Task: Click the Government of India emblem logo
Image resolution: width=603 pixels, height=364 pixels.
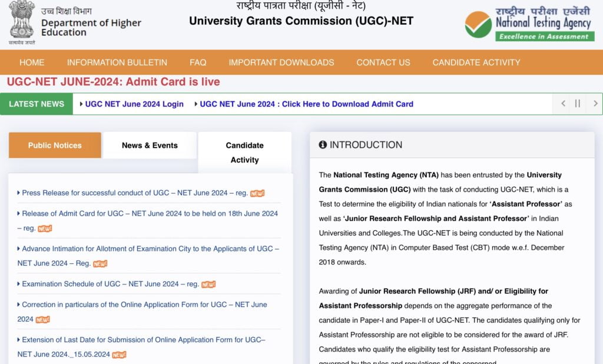Action: point(22,22)
